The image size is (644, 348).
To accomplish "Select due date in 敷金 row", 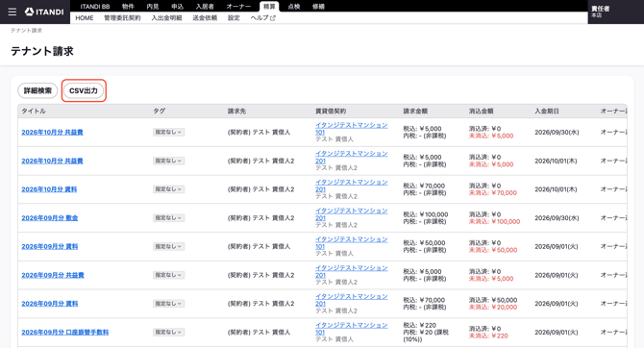I will [x=557, y=218].
